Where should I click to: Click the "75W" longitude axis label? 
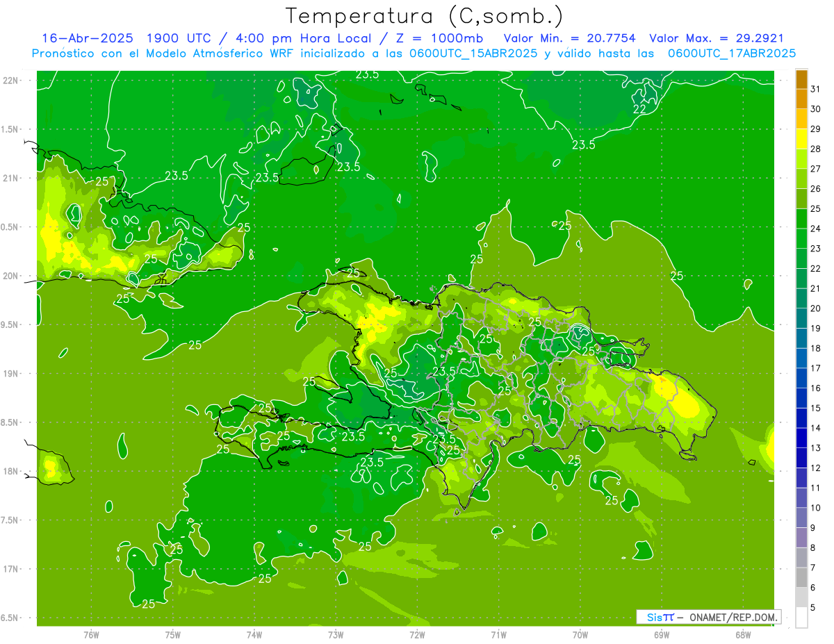pyautogui.click(x=172, y=635)
